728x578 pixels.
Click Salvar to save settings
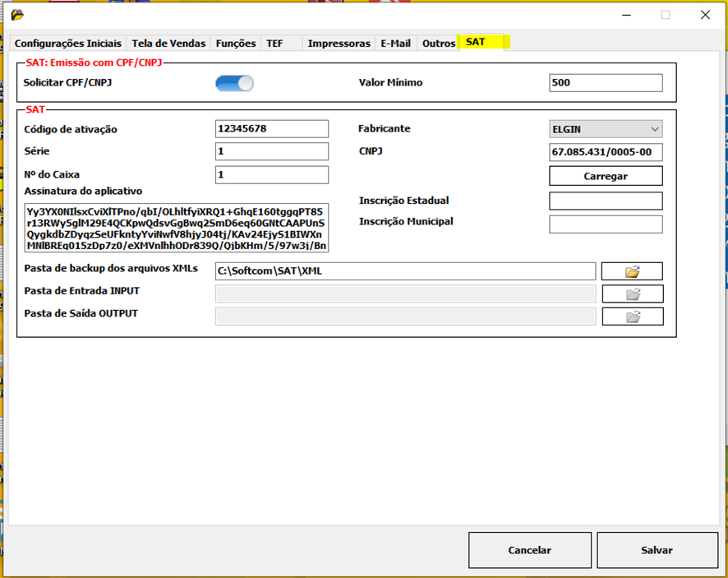pos(657,550)
